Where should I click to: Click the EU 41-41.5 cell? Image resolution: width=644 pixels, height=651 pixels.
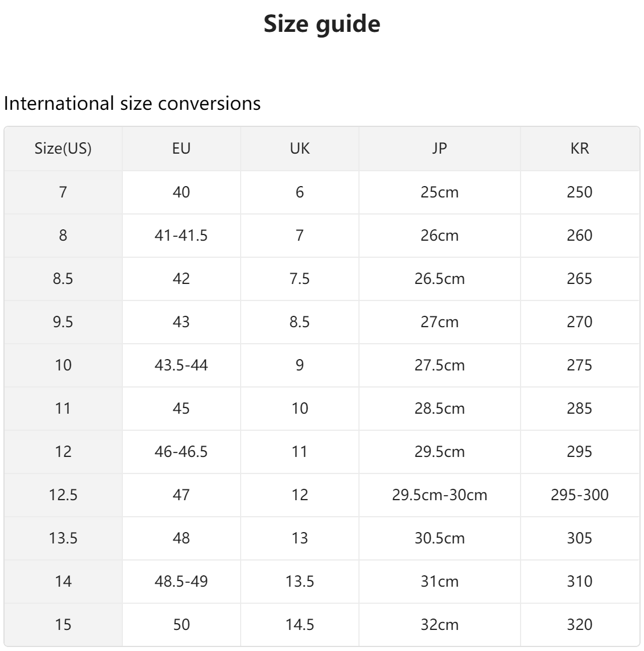181,235
